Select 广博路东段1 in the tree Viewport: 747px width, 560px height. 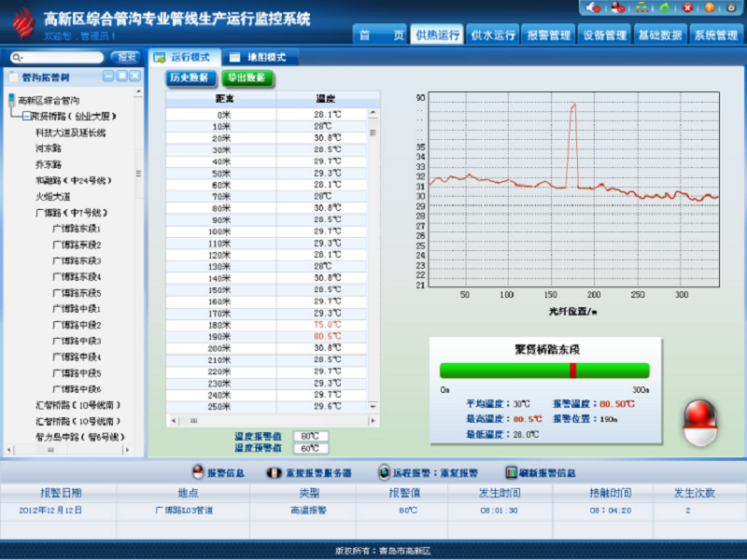[x=77, y=229]
